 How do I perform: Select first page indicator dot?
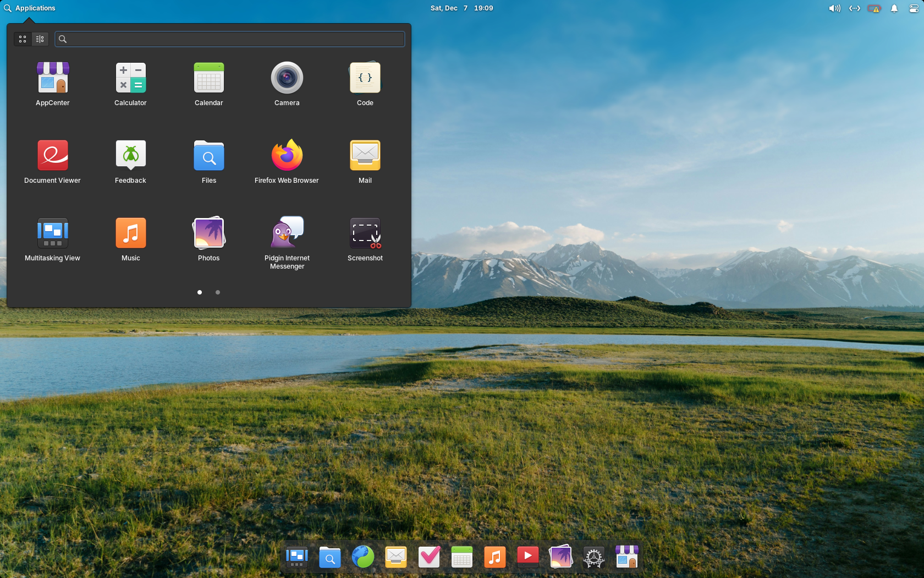click(x=200, y=292)
